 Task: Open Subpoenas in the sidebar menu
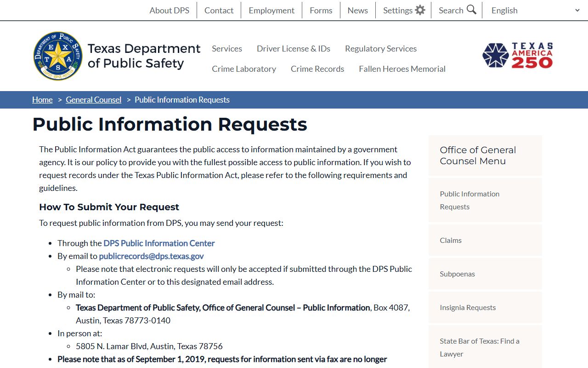pyautogui.click(x=485, y=274)
